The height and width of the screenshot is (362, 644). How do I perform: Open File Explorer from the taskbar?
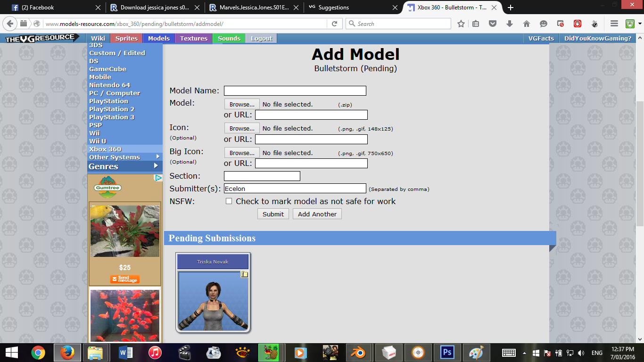[x=96, y=352]
